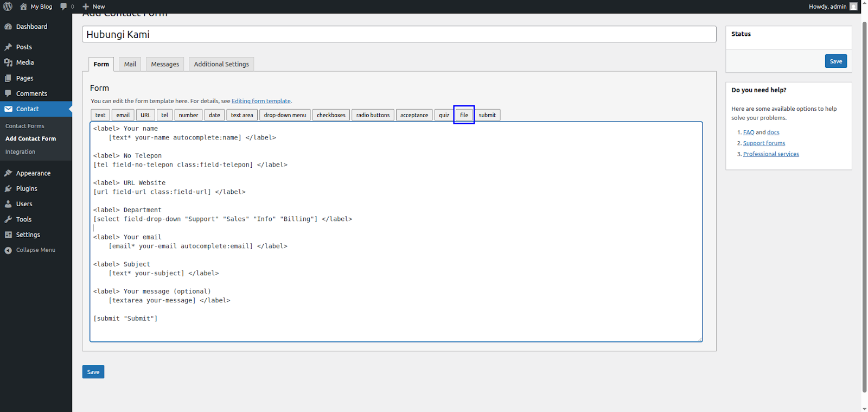This screenshot has height=412, width=868.
Task: Open the Additional Settings tab
Action: tap(221, 64)
